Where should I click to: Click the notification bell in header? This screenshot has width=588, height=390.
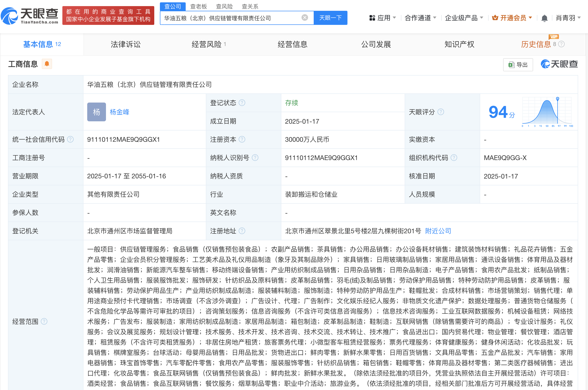click(x=544, y=18)
